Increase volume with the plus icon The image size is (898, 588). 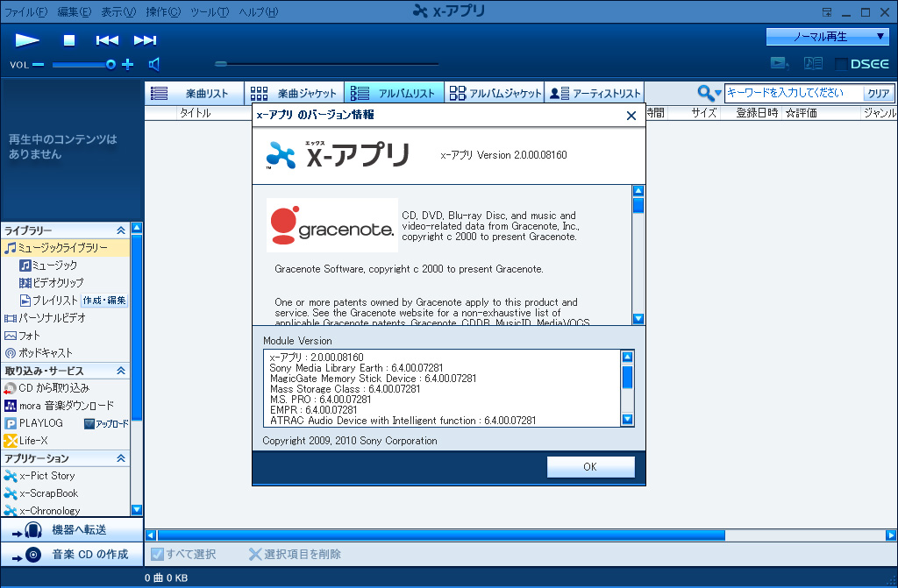[128, 64]
